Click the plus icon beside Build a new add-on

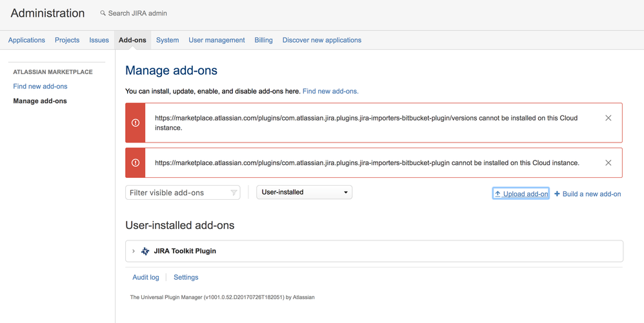click(x=557, y=193)
